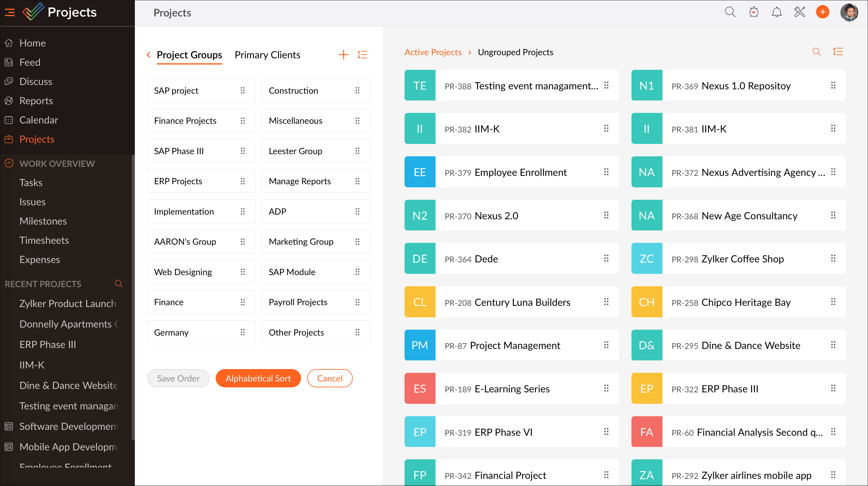Open user profile avatar
The width and height of the screenshot is (868, 486).
849,12
